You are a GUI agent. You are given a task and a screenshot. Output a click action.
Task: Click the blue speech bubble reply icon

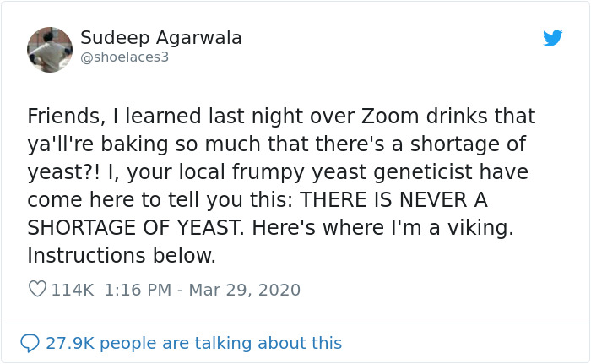(30, 343)
